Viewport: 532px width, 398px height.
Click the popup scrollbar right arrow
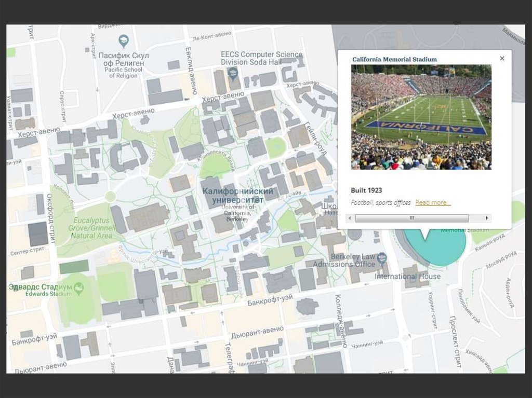(487, 218)
